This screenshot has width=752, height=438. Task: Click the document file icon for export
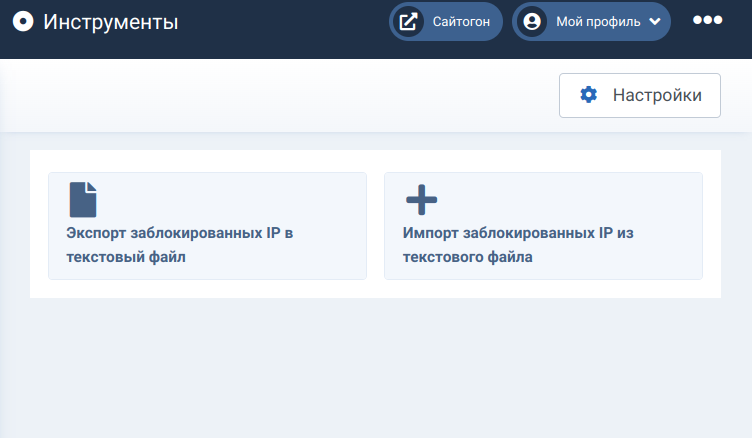click(83, 200)
